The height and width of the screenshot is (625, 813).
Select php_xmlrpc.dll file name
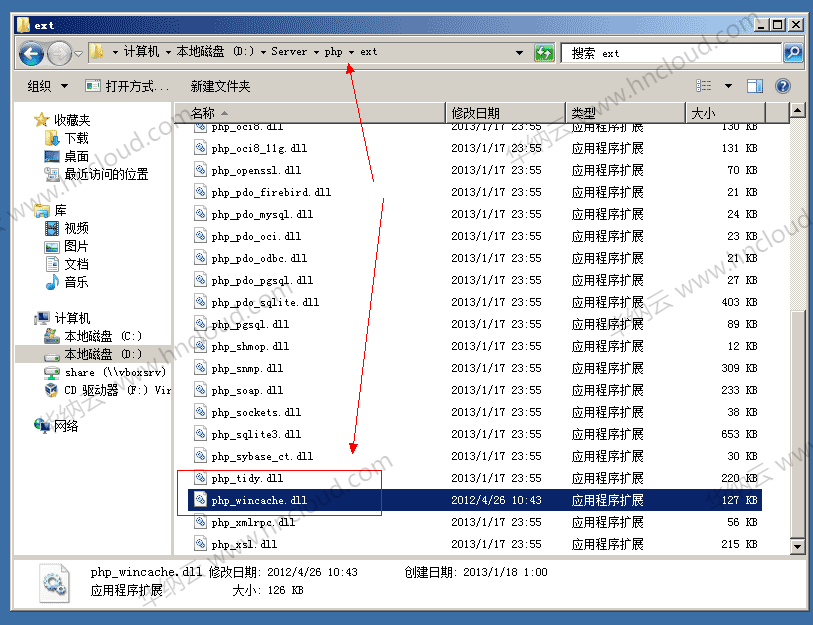coord(253,522)
